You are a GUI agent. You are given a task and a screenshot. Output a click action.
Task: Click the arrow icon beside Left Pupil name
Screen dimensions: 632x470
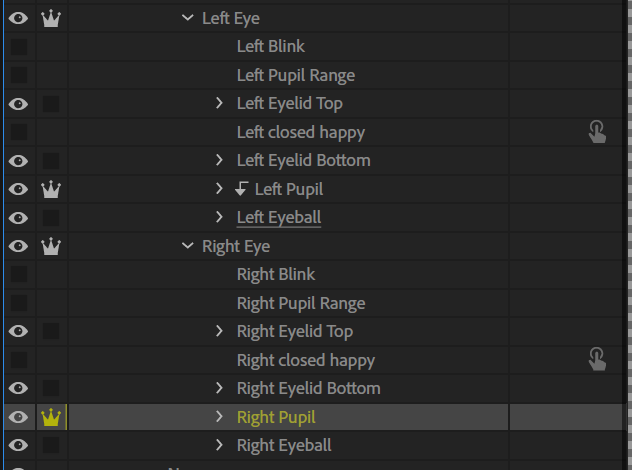241,189
